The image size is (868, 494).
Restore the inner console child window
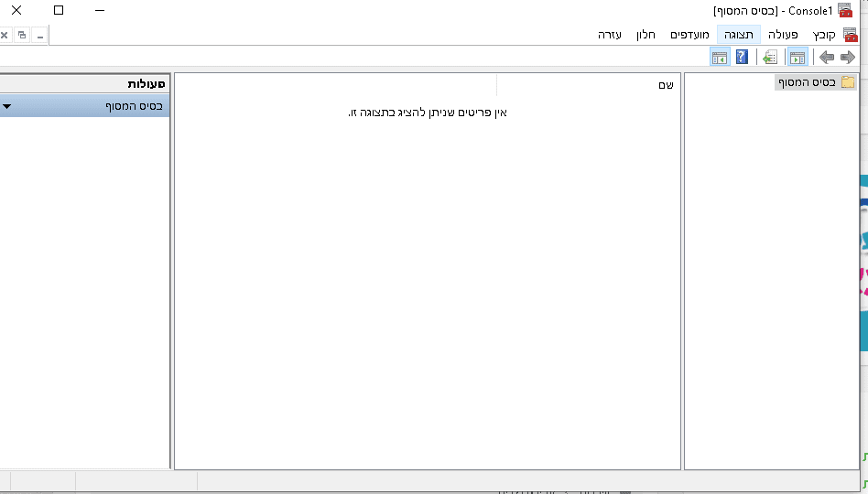pyautogui.click(x=22, y=36)
